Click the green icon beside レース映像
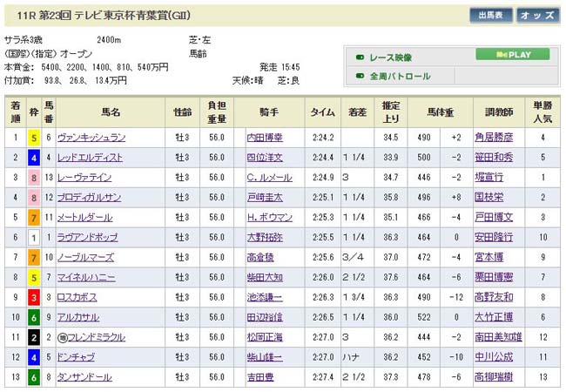 pos(360,57)
